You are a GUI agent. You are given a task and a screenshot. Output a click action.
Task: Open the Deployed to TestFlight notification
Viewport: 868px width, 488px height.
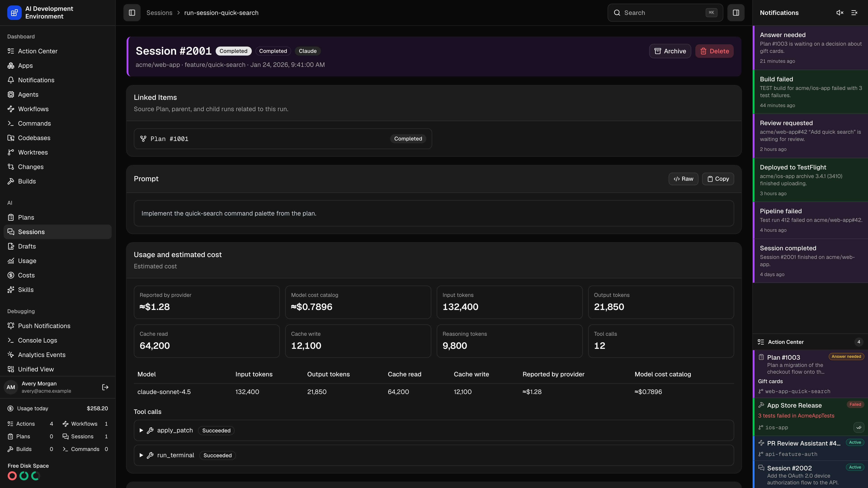click(810, 180)
